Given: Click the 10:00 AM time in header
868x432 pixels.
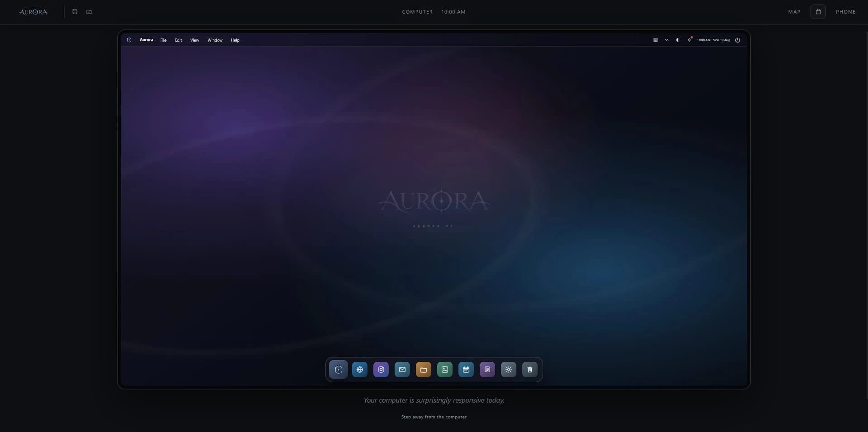Looking at the screenshot, I should pyautogui.click(x=453, y=12).
